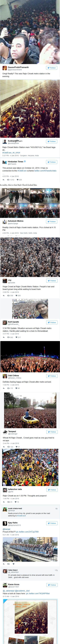
Task: Follow Karan Arora
Action: (52, 585)
